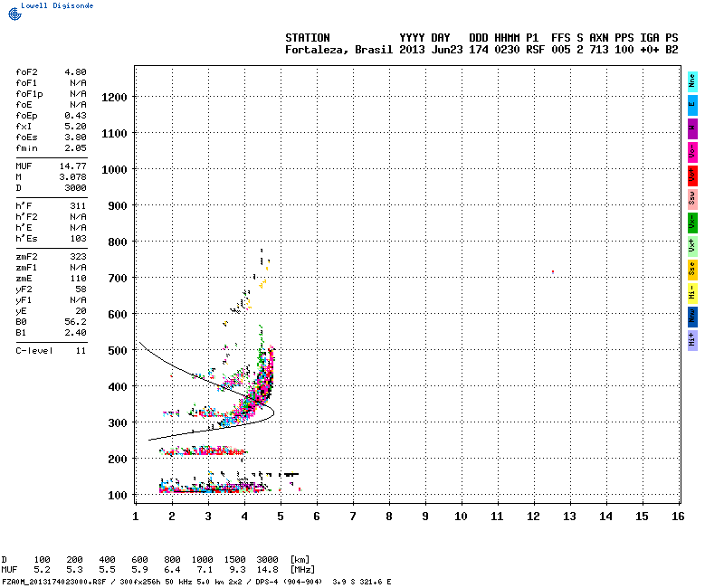Select the blue E legend swatch

click(x=692, y=105)
